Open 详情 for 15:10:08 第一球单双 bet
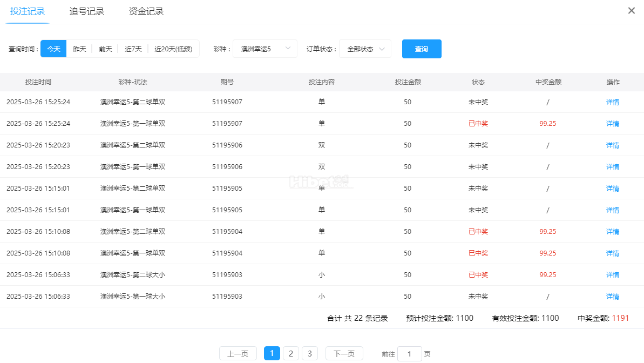 612,253
